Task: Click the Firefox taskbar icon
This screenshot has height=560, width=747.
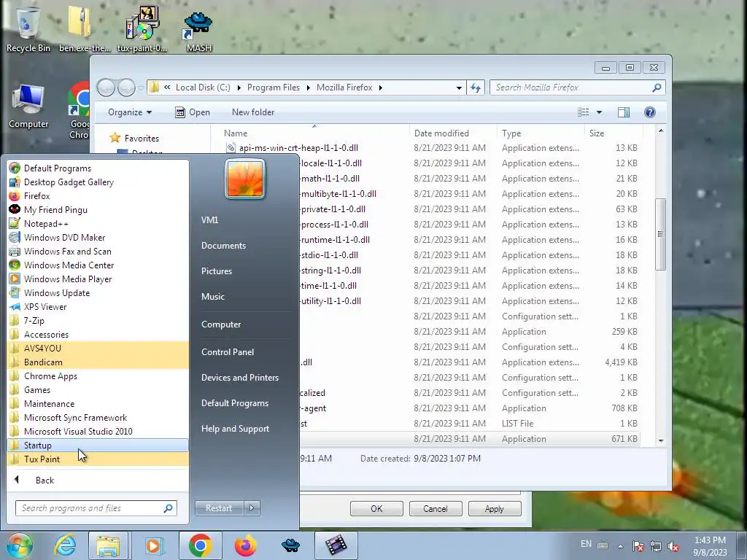Action: coord(245,545)
